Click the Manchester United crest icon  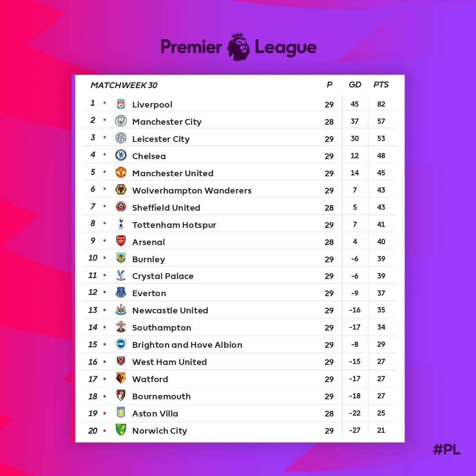[x=121, y=172]
